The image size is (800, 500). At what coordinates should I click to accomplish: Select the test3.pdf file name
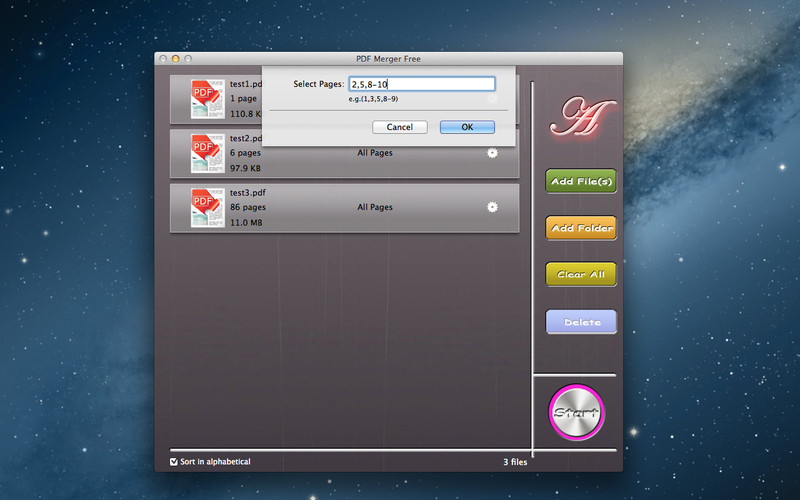coord(247,192)
